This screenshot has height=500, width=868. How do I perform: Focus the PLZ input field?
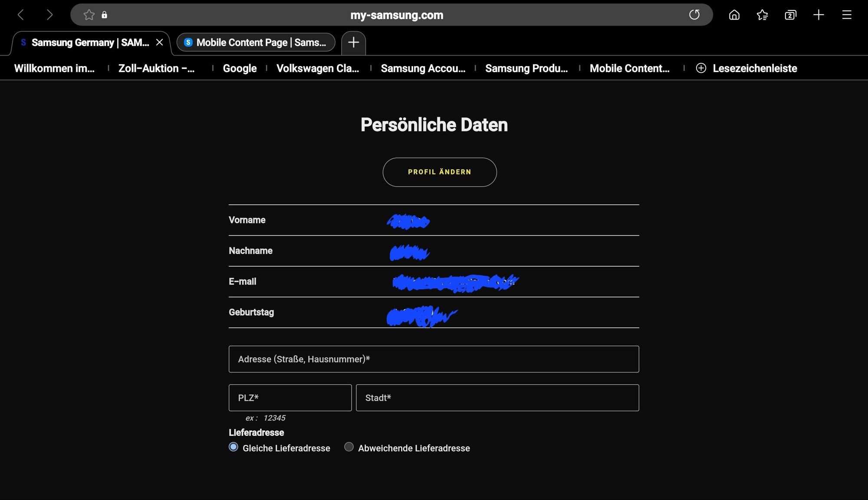pyautogui.click(x=290, y=398)
